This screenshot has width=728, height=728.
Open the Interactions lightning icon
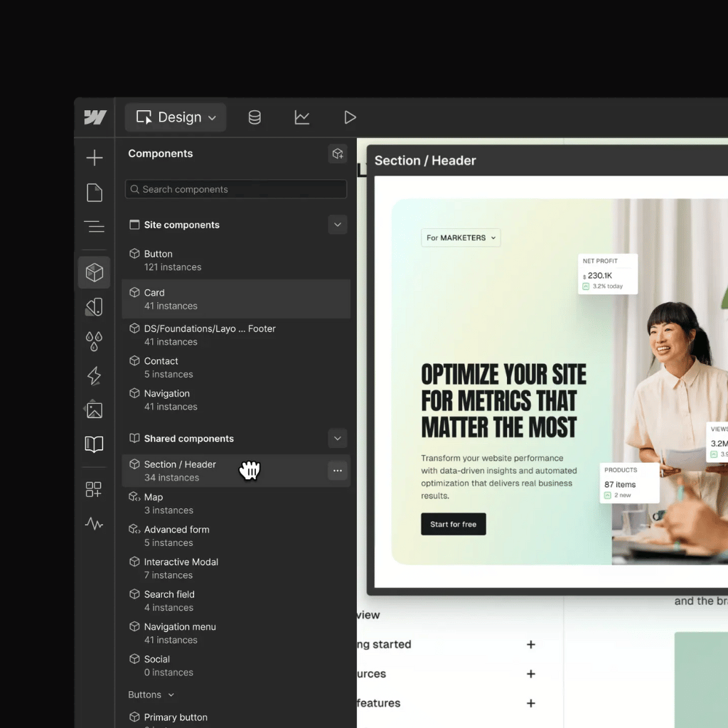pyautogui.click(x=95, y=375)
